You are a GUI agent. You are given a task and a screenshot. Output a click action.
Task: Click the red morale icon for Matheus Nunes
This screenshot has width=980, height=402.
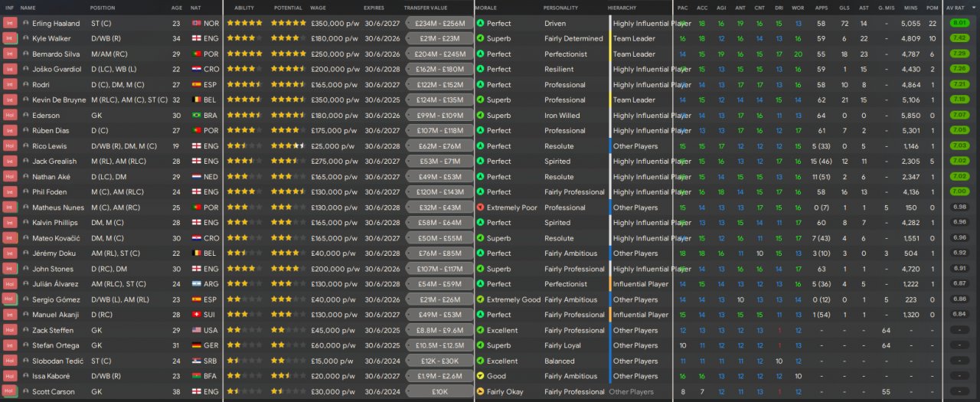[x=480, y=208]
